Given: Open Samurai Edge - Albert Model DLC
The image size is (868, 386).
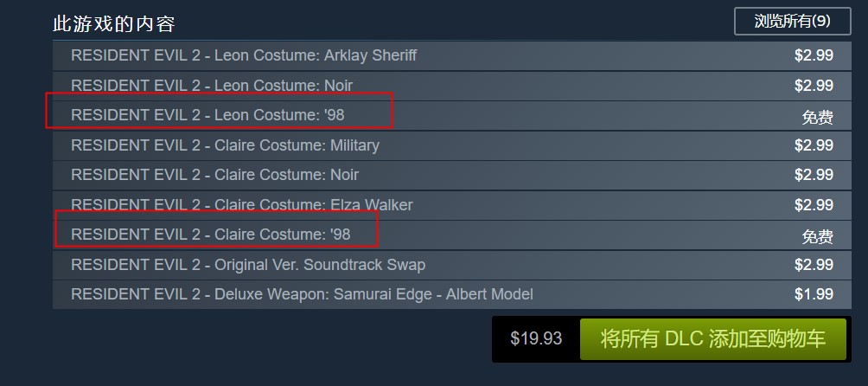Looking at the screenshot, I should coord(451,294).
